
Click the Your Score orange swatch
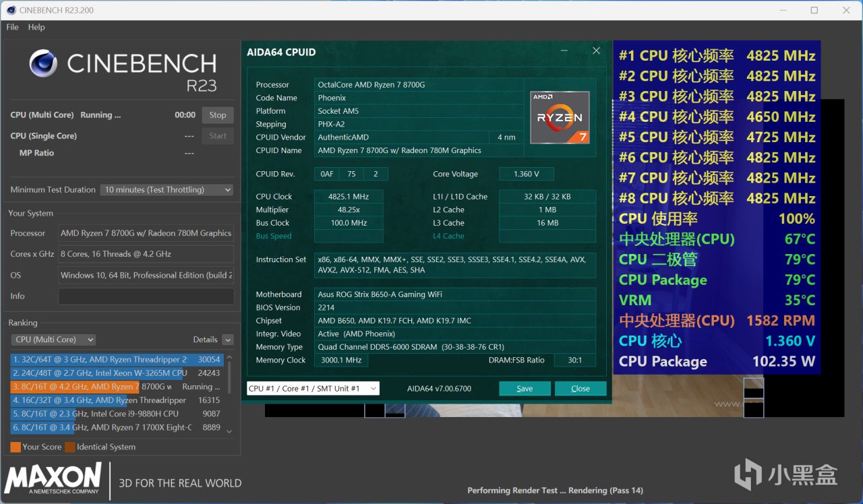[16, 447]
